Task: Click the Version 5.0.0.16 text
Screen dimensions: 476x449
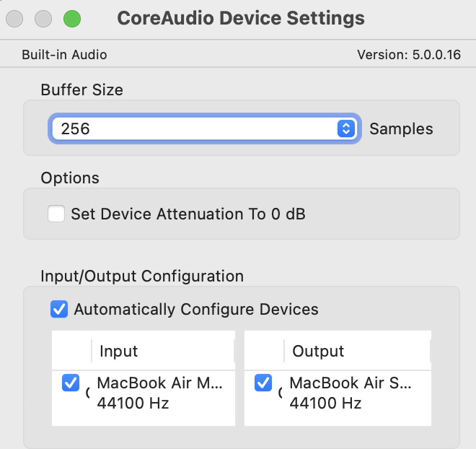Action: pyautogui.click(x=409, y=55)
